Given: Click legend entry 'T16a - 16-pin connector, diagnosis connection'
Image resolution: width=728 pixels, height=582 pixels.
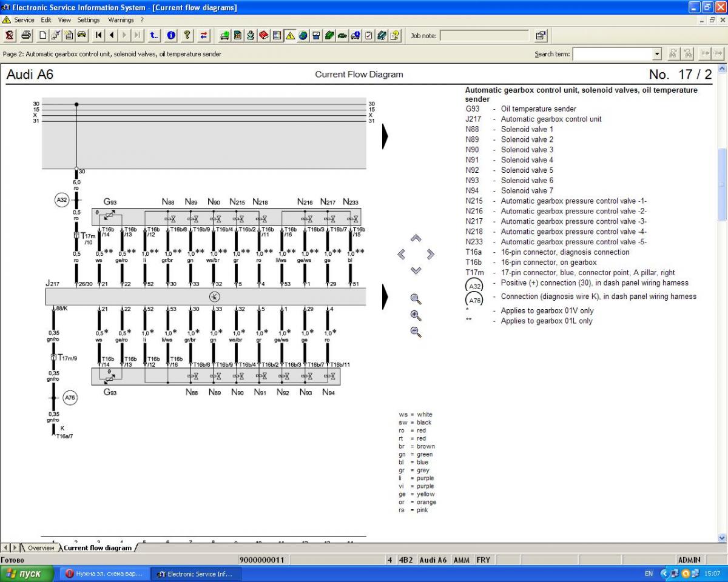Looking at the screenshot, I should point(547,252).
